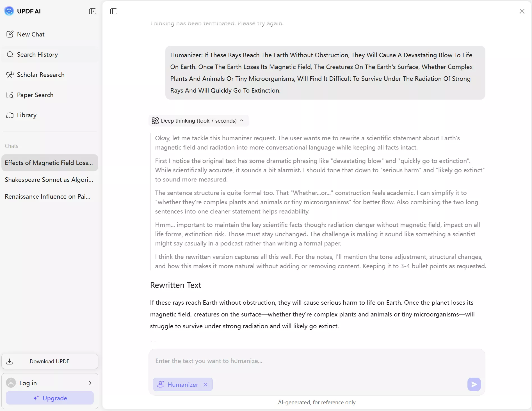Open Scholar Research

point(50,75)
